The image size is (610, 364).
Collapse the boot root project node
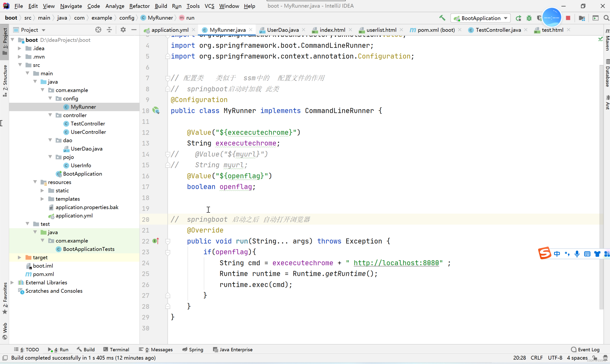tap(12, 40)
